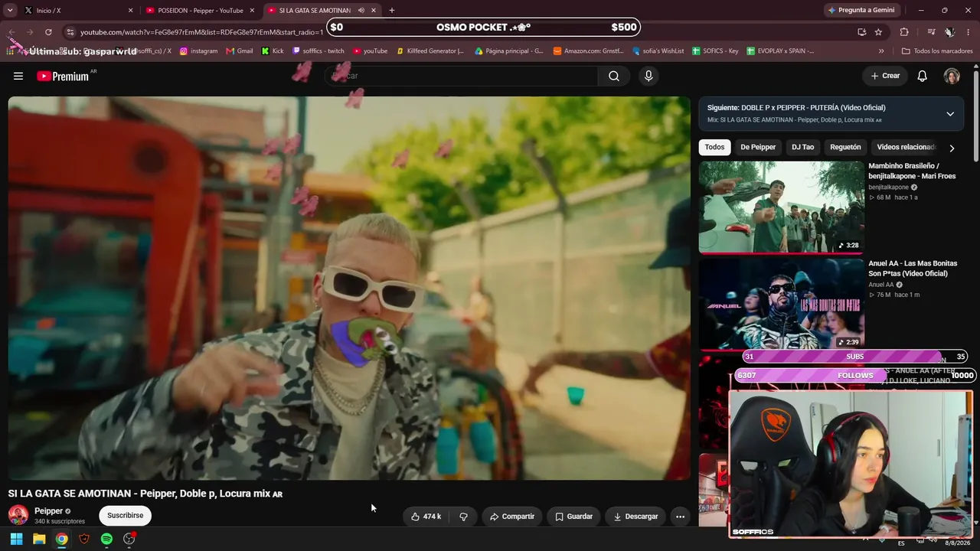Open the Gmail bookmark
Image resolution: width=980 pixels, height=551 pixels.
click(x=240, y=51)
